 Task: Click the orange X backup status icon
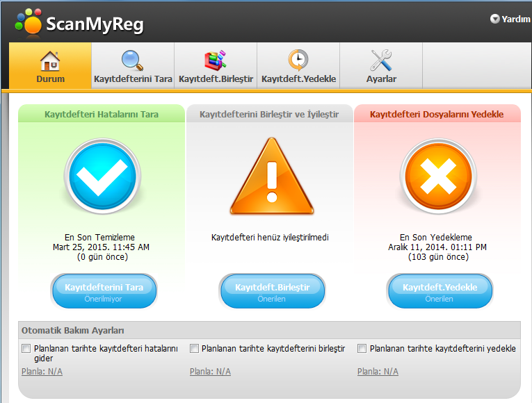438,178
